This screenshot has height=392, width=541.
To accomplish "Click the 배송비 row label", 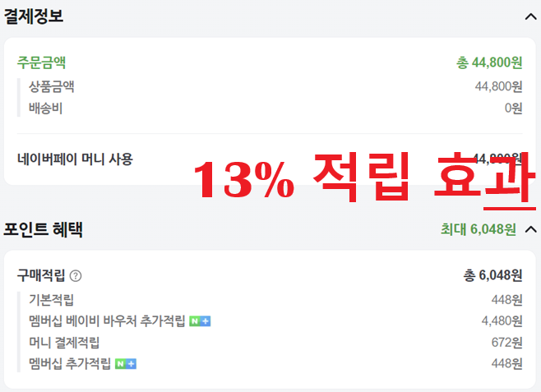I will (x=46, y=108).
